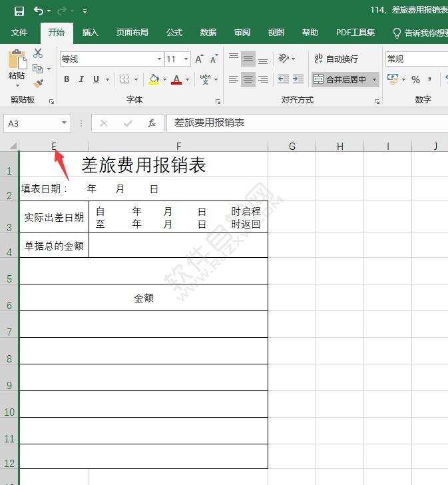The width and height of the screenshot is (448, 485).
Task: Undo the last action
Action: pyautogui.click(x=39, y=11)
